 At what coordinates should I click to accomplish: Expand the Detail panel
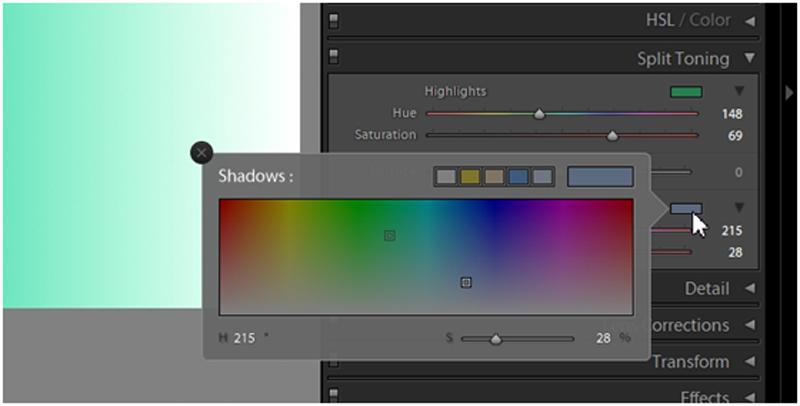(x=749, y=288)
